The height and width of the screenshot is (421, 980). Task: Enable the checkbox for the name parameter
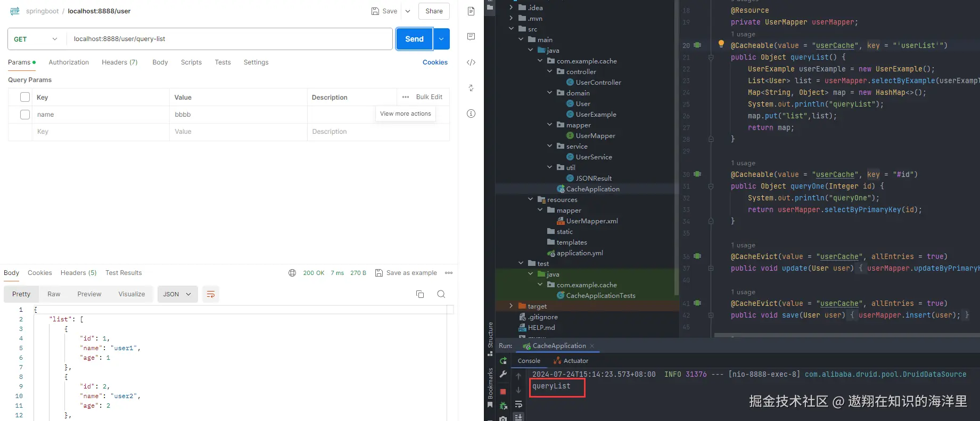coord(24,114)
